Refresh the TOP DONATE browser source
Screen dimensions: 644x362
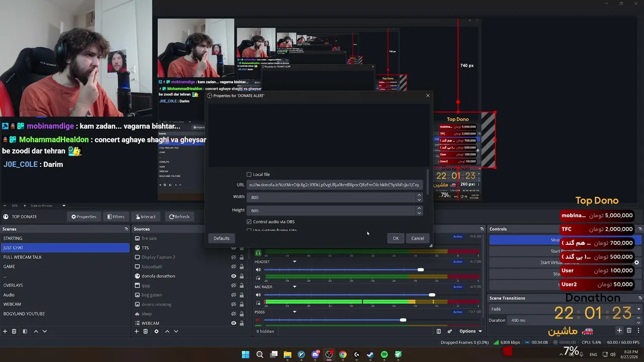(179, 217)
